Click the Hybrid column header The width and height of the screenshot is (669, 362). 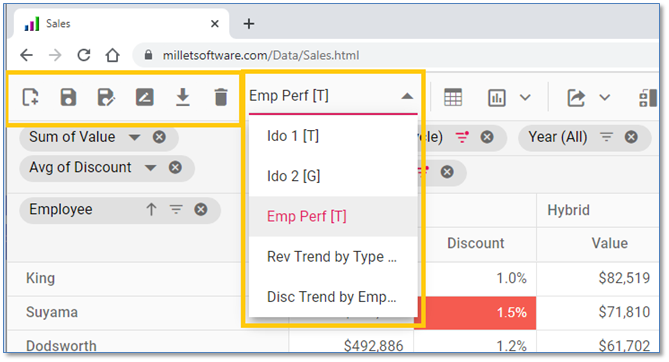tap(568, 210)
